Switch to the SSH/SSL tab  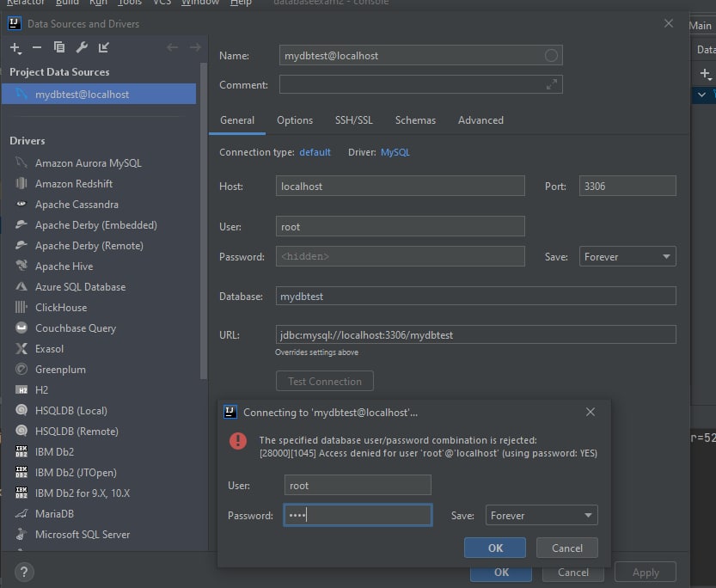(354, 120)
